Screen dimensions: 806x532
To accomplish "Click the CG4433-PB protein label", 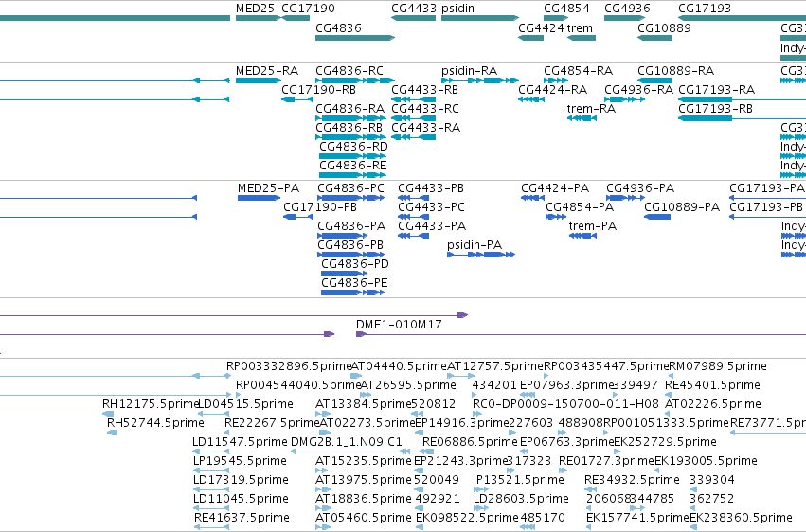I will point(431,188).
